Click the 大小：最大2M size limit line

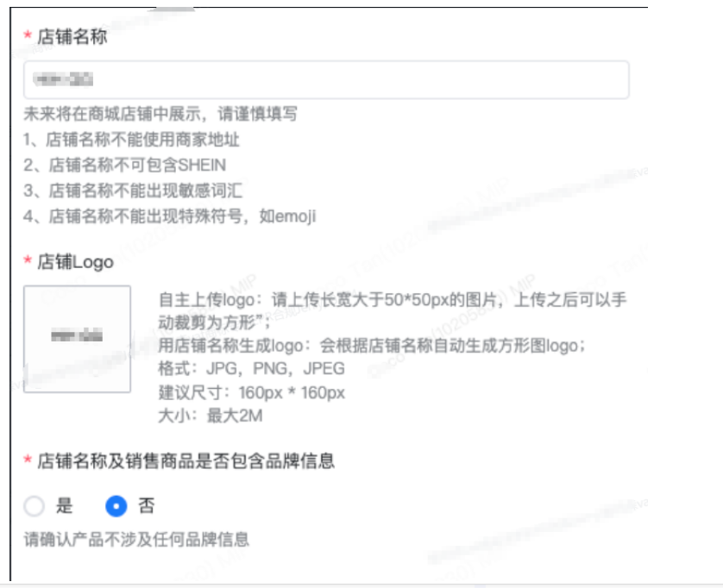pos(211,416)
